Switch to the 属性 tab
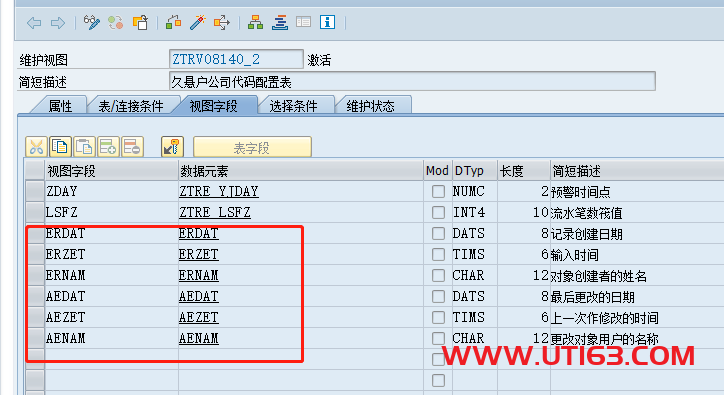724x395 pixels. coord(60,106)
